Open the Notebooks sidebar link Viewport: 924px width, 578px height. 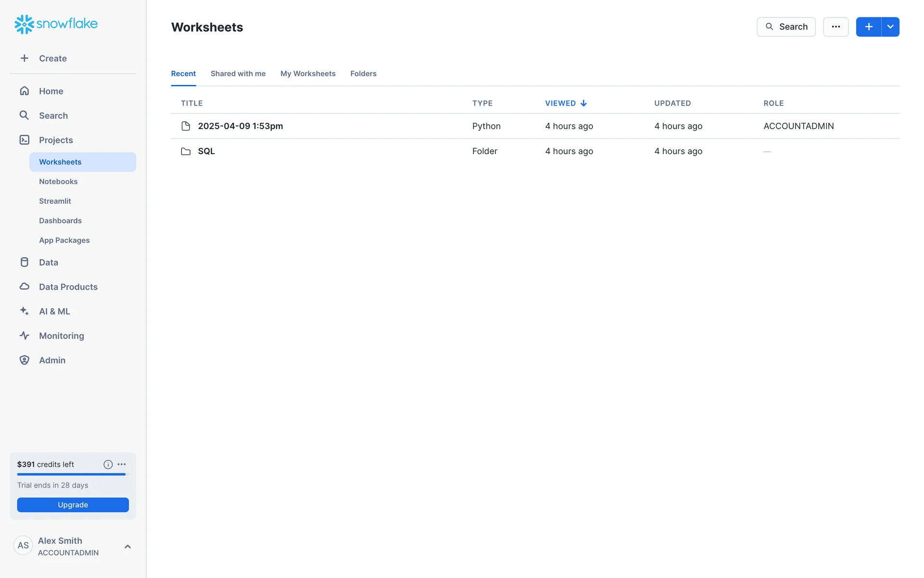pos(58,182)
